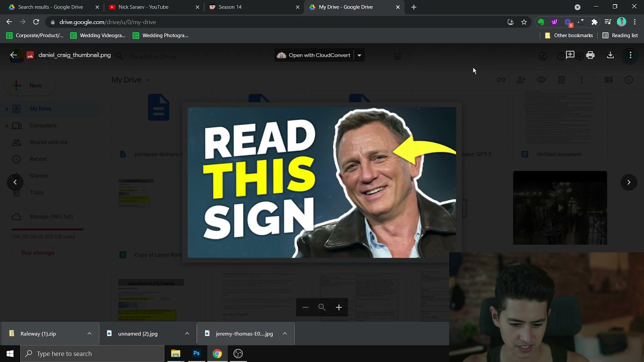Expand options for the Raleway (1).zip download
The height and width of the screenshot is (362, 644).
click(x=89, y=333)
